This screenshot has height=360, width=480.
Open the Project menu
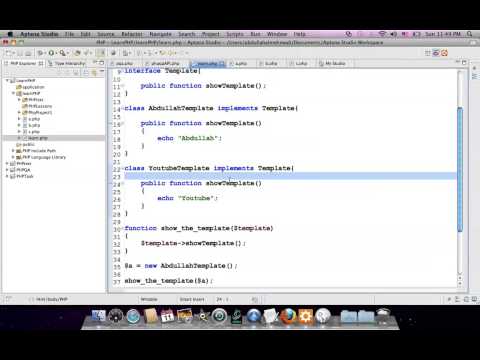211,34
